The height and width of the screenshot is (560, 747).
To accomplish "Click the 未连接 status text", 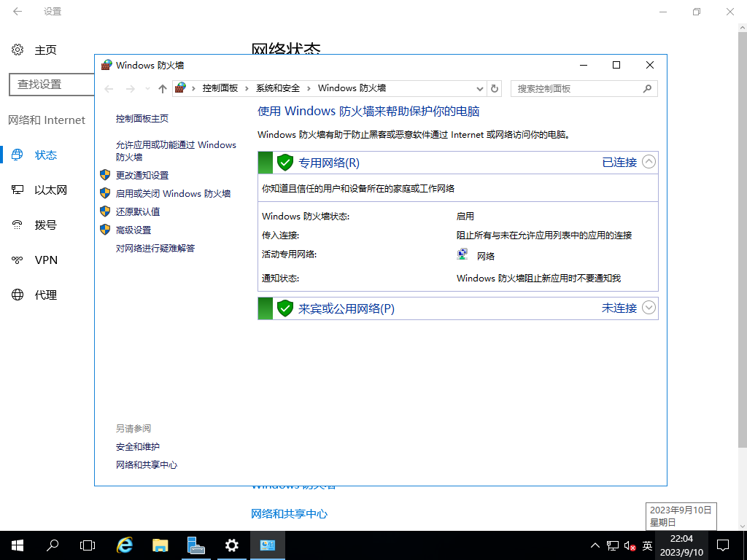I will click(x=619, y=308).
